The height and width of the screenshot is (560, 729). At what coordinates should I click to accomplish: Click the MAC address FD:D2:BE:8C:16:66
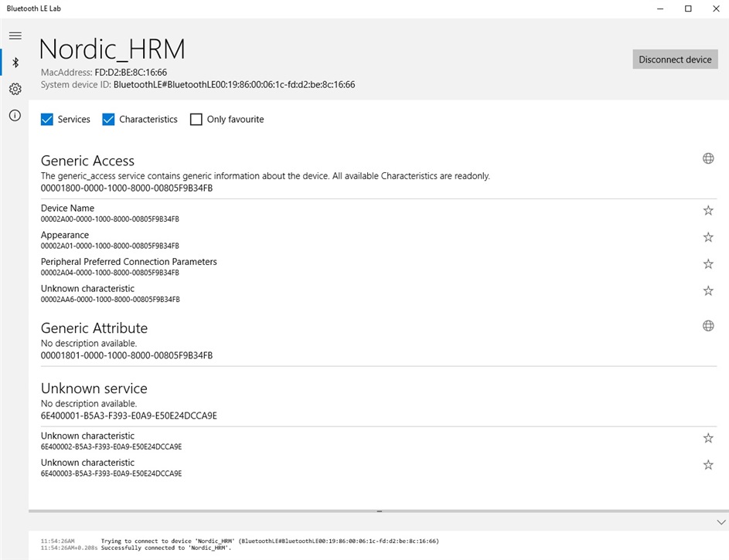click(131, 73)
